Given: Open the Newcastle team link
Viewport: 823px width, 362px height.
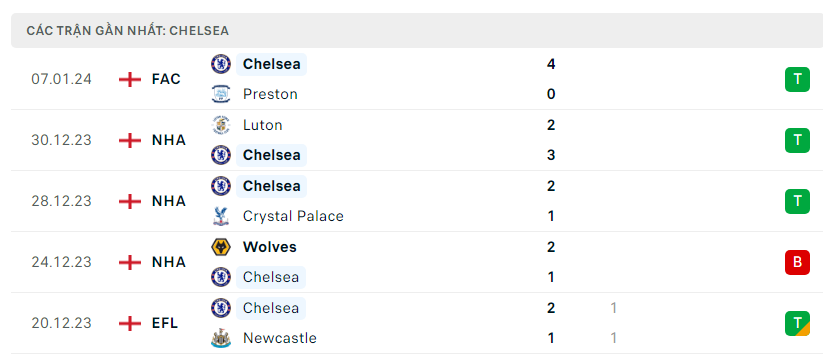Looking at the screenshot, I should tap(280, 338).
